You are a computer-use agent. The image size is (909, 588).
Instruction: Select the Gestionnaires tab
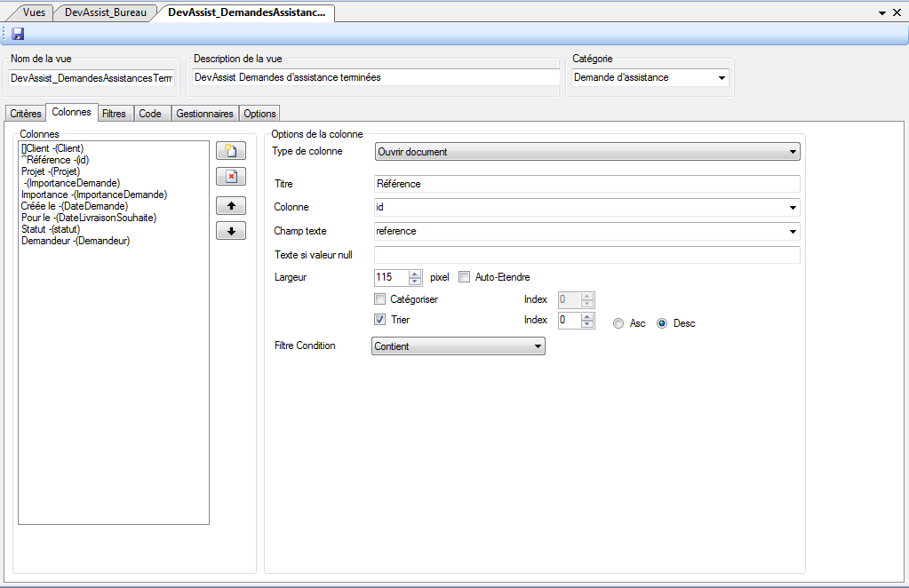click(x=204, y=114)
